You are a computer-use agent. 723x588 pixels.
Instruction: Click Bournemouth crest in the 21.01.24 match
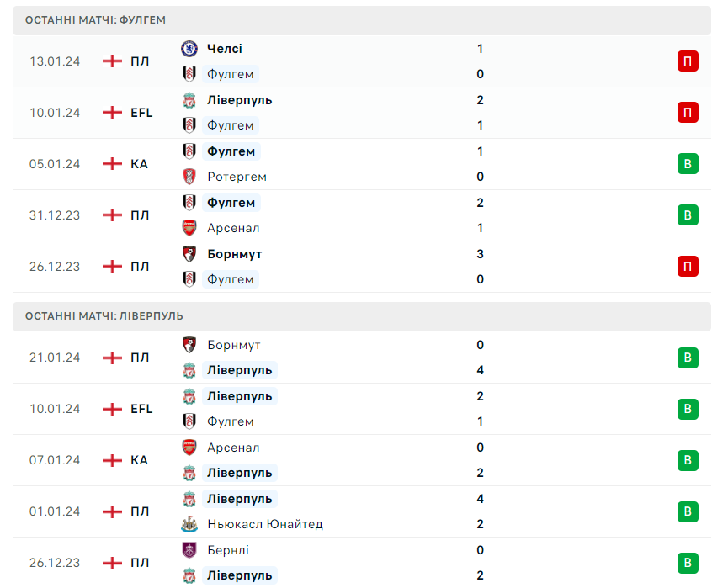tap(189, 345)
